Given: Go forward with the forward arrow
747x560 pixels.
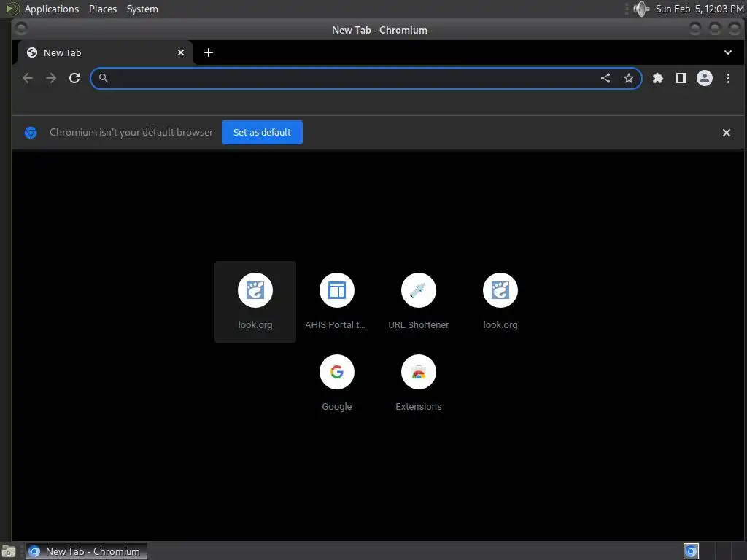Looking at the screenshot, I should pyautogui.click(x=51, y=78).
